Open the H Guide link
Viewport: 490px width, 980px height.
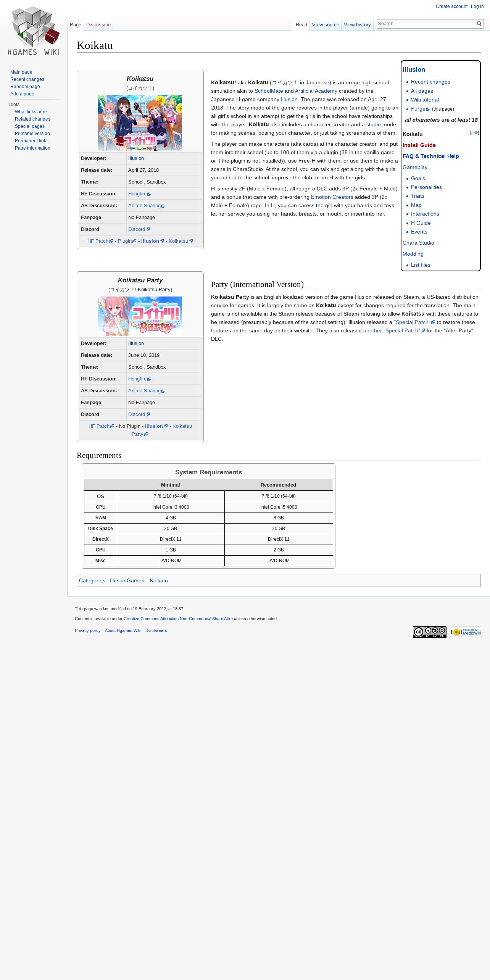click(x=421, y=223)
